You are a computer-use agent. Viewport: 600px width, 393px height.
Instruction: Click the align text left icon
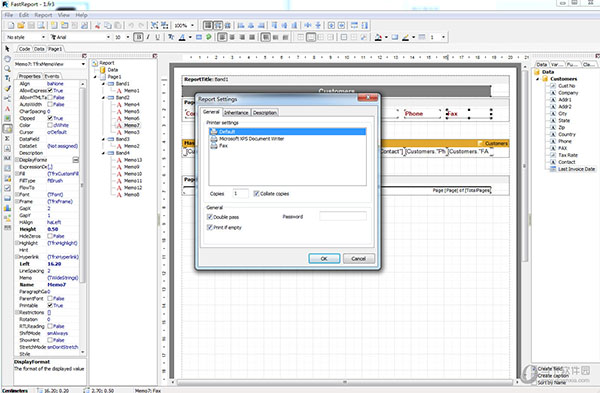[222, 37]
